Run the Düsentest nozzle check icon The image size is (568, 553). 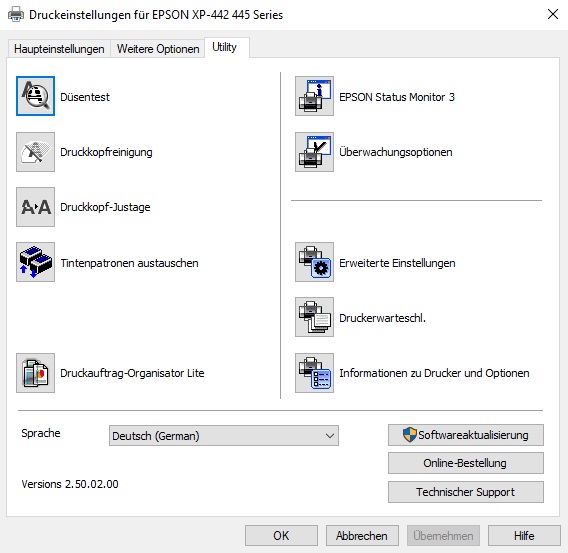36,96
